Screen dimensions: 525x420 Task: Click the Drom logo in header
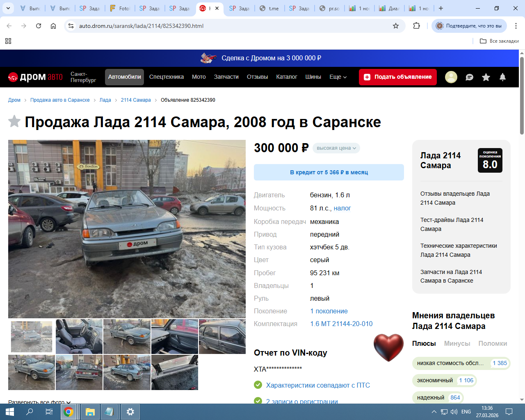coord(36,77)
